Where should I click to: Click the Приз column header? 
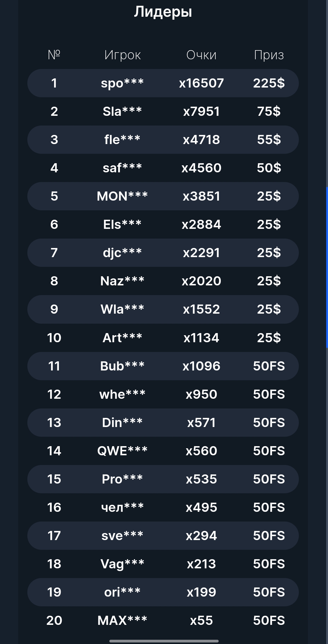[x=269, y=55]
